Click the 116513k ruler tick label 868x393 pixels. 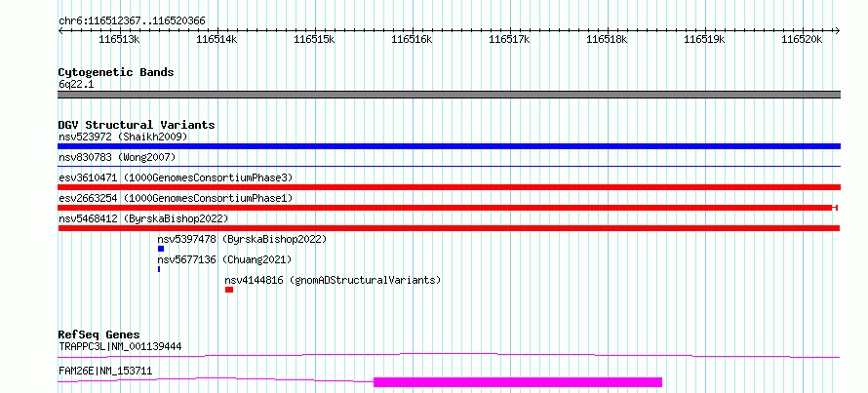click(x=119, y=39)
